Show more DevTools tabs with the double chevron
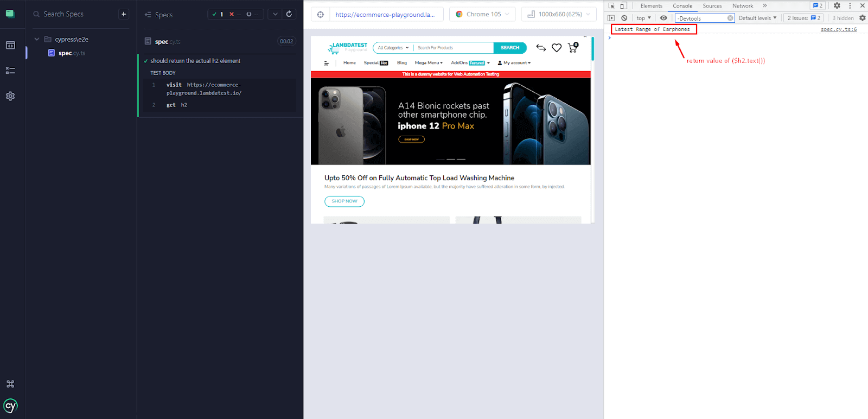This screenshot has height=419, width=868. click(765, 5)
